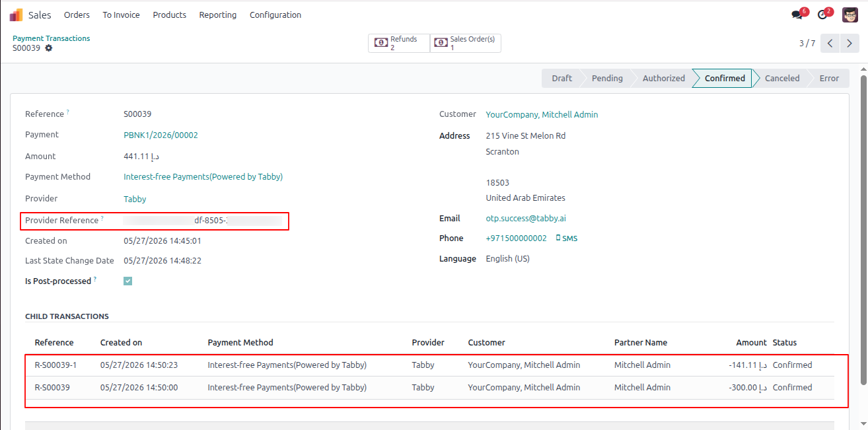Open child transaction R-S00039-1

pyautogui.click(x=55, y=365)
